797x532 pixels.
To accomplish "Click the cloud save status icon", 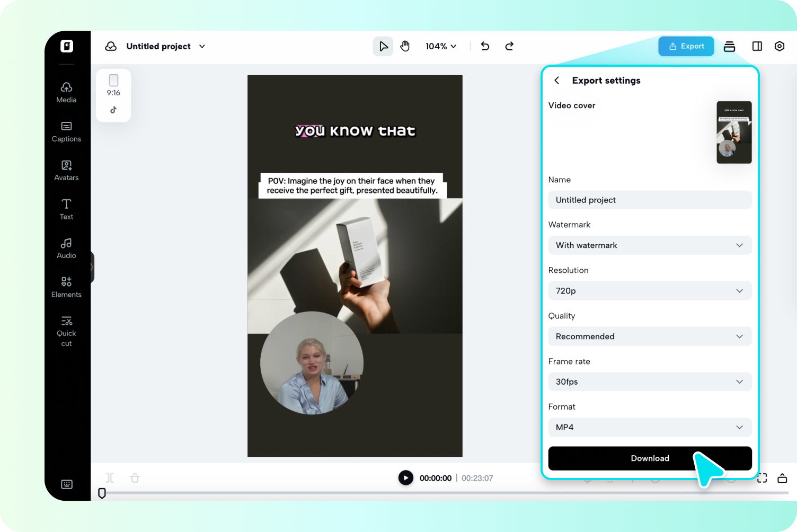I will (111, 47).
